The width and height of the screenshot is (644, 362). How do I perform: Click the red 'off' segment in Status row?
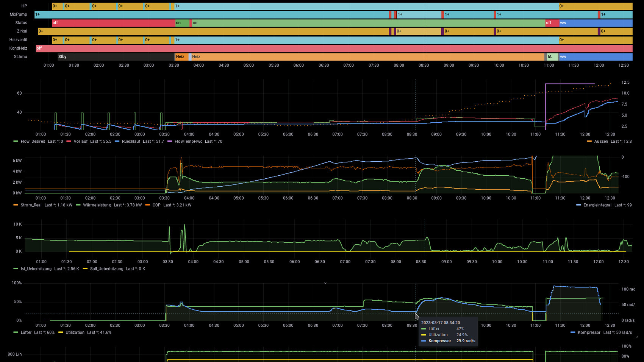[x=114, y=23]
